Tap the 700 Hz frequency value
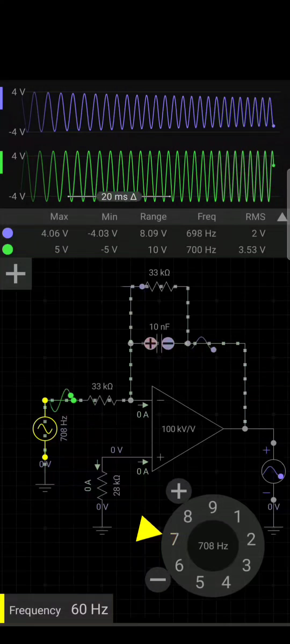 pos(201,250)
